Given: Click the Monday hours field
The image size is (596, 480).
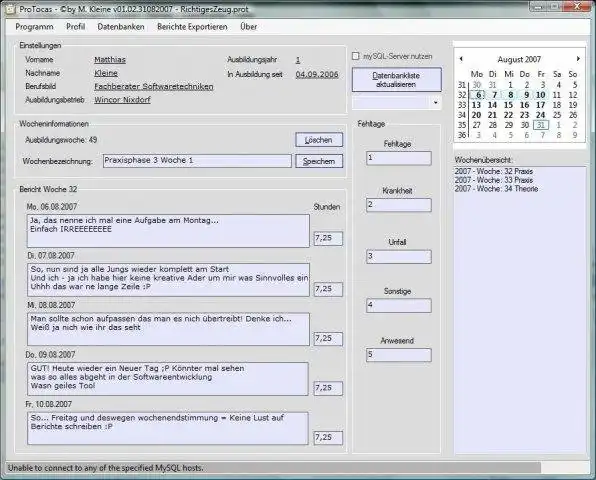Looking at the screenshot, I should coord(328,238).
